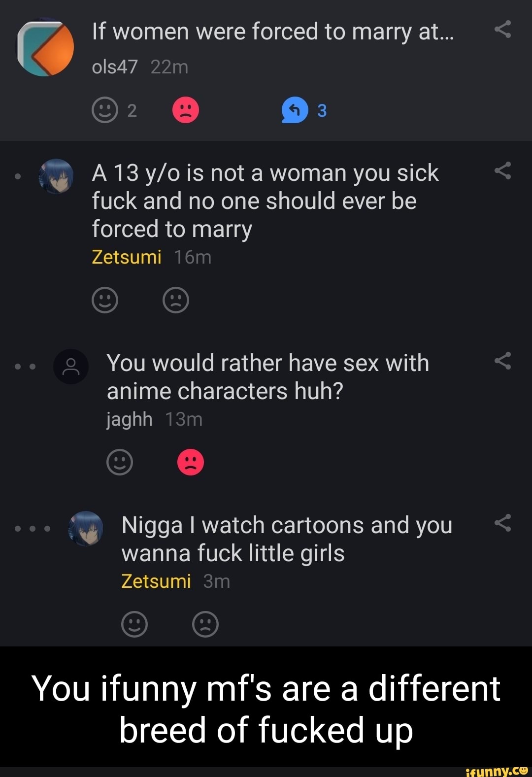
Task: Toggle smile reaction on ols47's comment
Action: pos(105,110)
